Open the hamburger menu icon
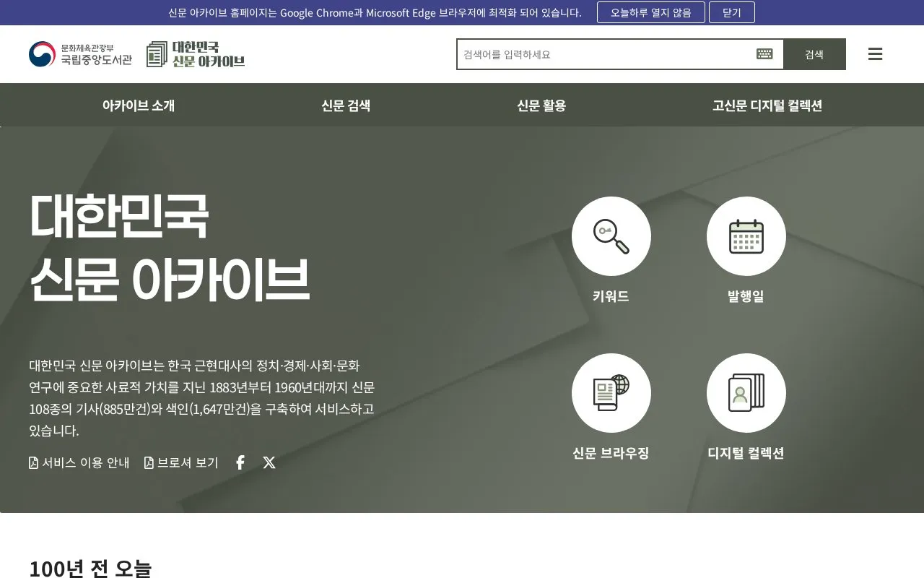Screen dimensions: 924x578 click(875, 54)
